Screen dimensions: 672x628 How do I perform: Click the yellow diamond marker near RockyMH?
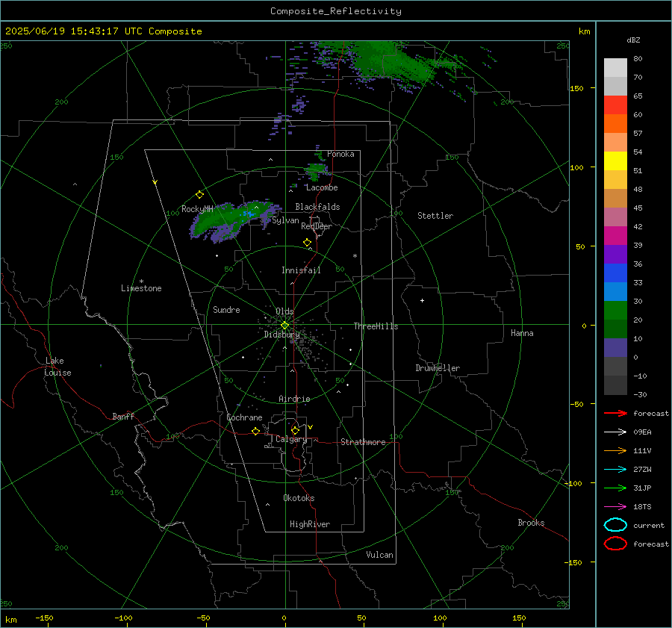(199, 195)
